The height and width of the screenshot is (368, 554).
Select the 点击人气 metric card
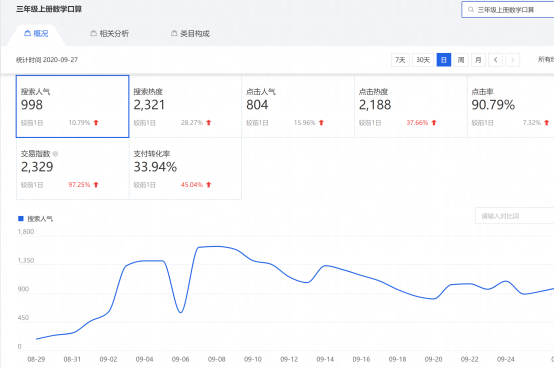(298, 106)
